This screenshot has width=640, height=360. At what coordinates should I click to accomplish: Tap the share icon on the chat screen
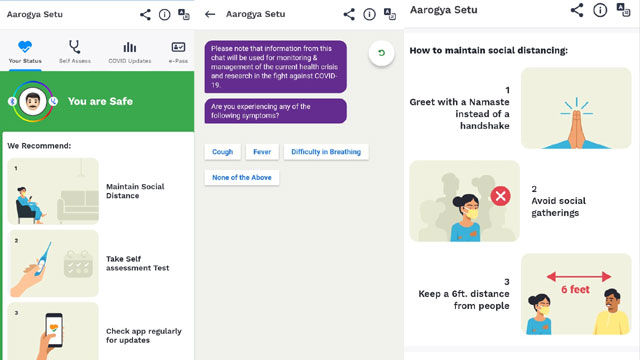tap(349, 15)
